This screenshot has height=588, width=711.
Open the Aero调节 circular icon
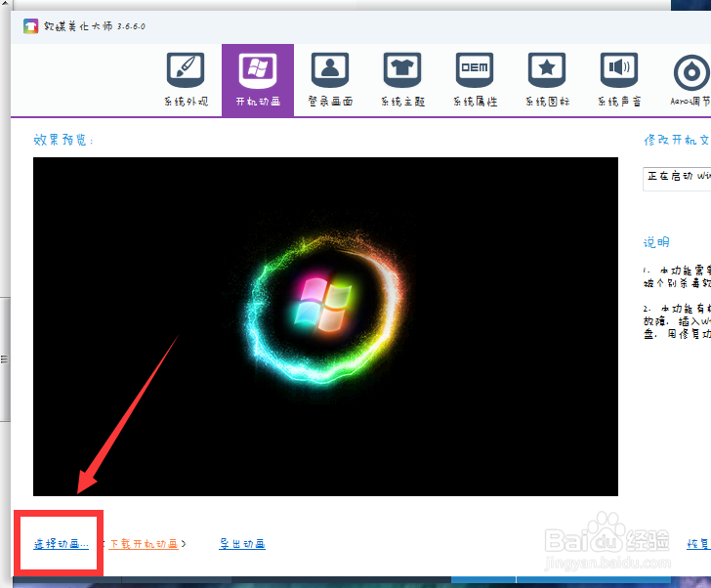[691, 72]
